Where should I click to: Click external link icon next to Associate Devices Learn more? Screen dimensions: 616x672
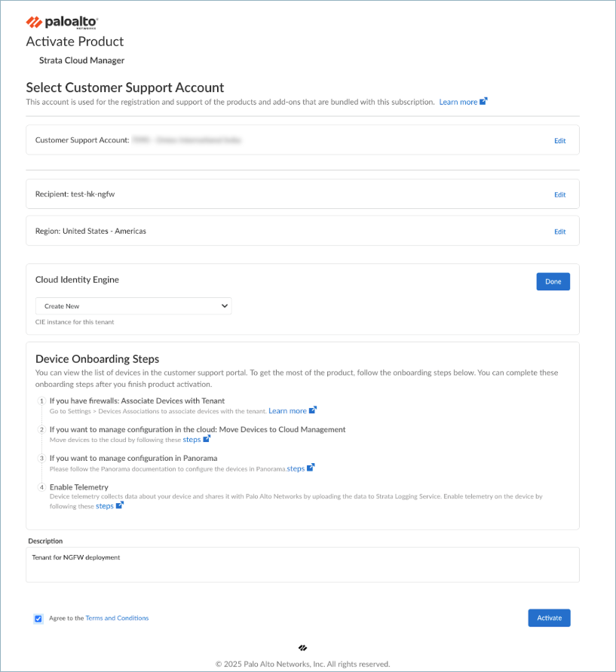313,410
